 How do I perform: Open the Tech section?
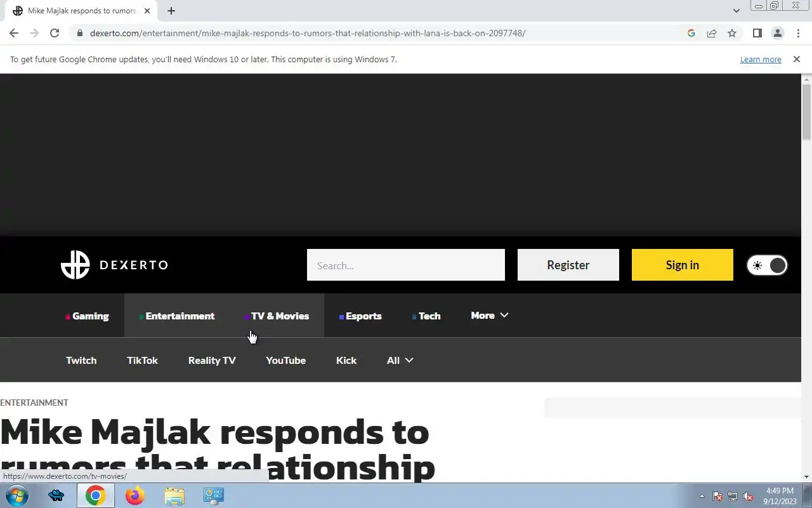(x=426, y=316)
